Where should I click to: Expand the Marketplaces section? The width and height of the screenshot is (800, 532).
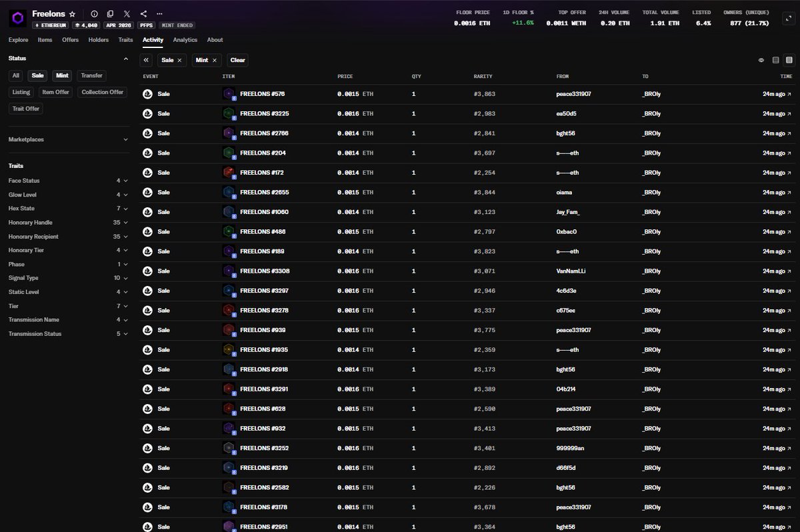69,139
